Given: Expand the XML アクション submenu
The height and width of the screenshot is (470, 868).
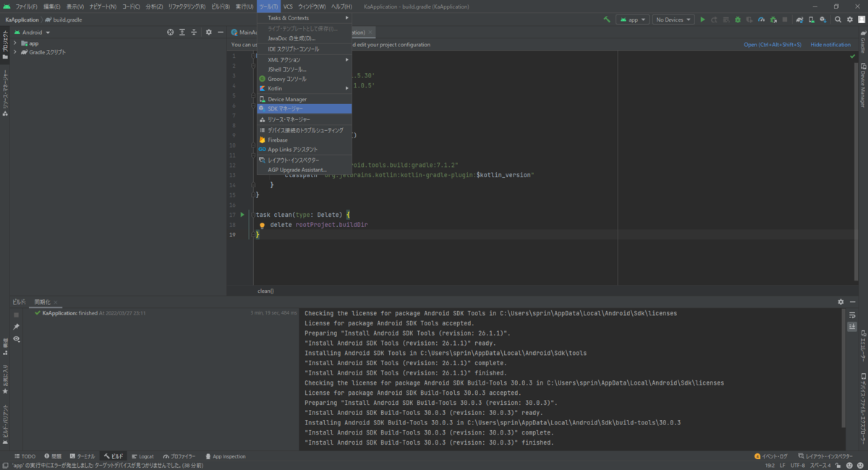Looking at the screenshot, I should tap(305, 59).
